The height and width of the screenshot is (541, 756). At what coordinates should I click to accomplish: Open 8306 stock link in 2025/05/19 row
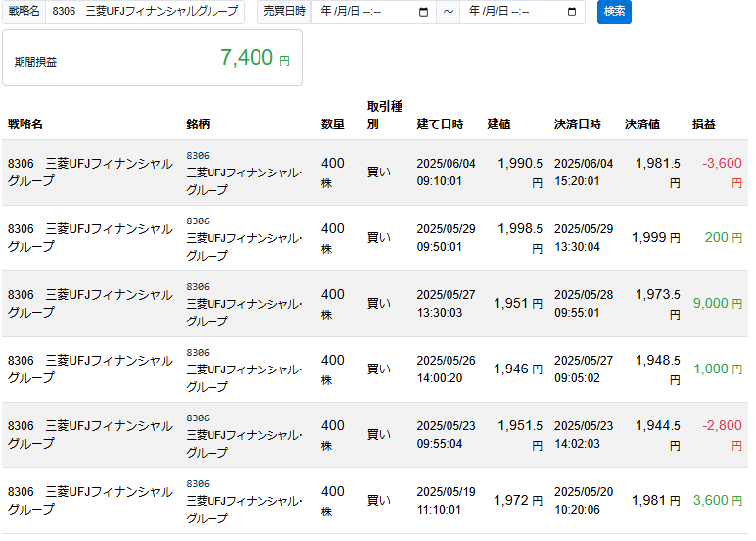(198, 483)
